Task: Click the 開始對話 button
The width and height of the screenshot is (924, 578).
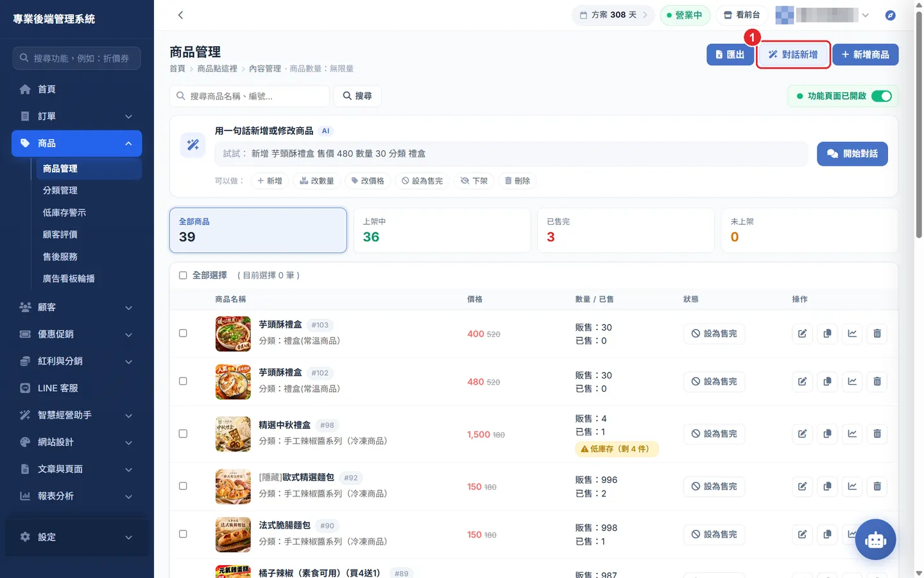Action: 852,154
